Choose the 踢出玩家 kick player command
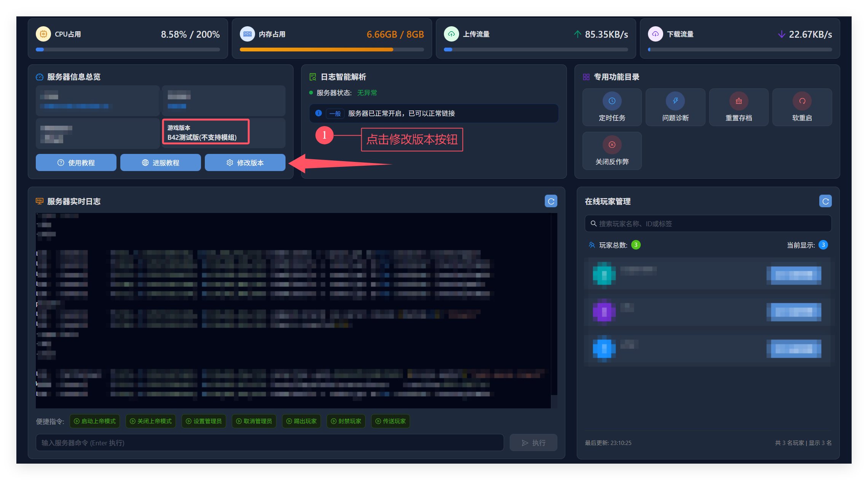This screenshot has height=480, width=868. click(302, 421)
